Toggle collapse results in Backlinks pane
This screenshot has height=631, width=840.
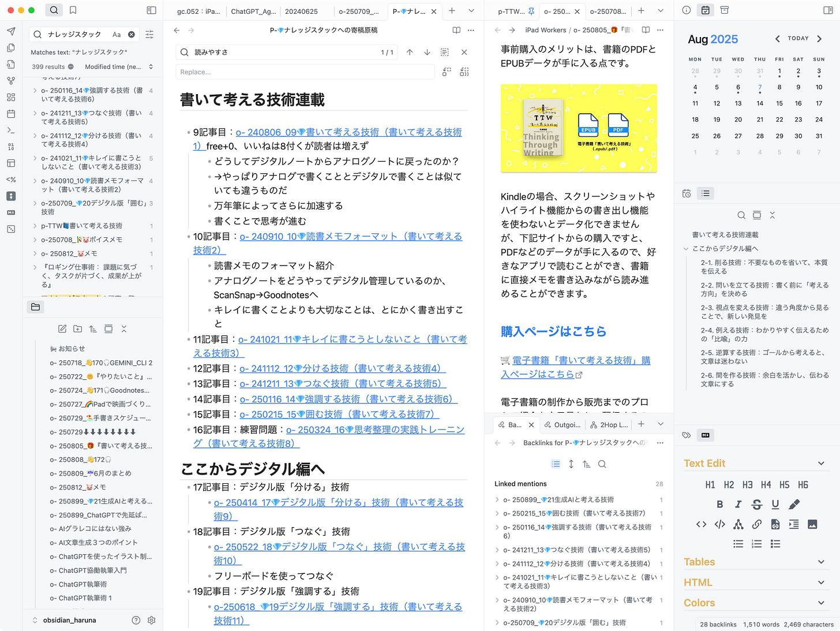(x=556, y=464)
